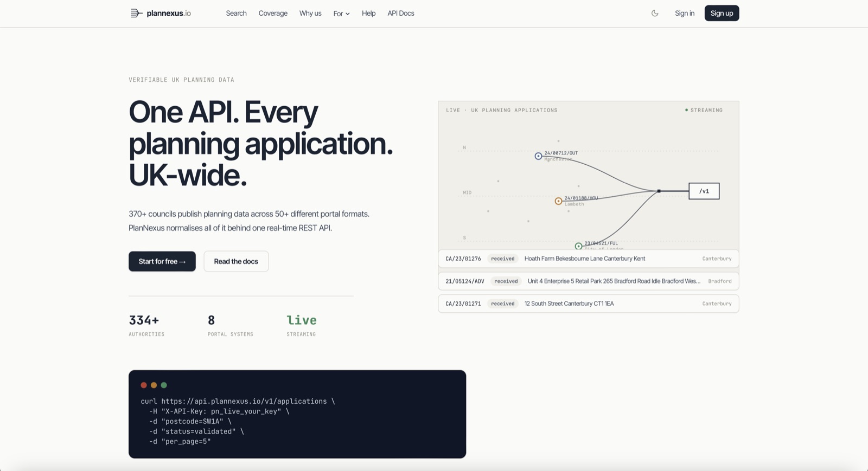This screenshot has width=868, height=471.
Task: Click the Verifiable UK Planning Data label
Action: pos(181,80)
